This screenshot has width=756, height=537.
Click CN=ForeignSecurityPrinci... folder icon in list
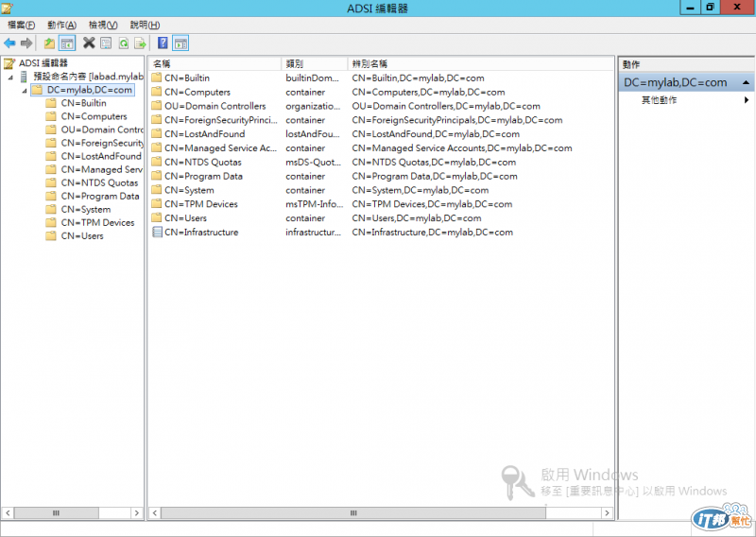coord(157,120)
